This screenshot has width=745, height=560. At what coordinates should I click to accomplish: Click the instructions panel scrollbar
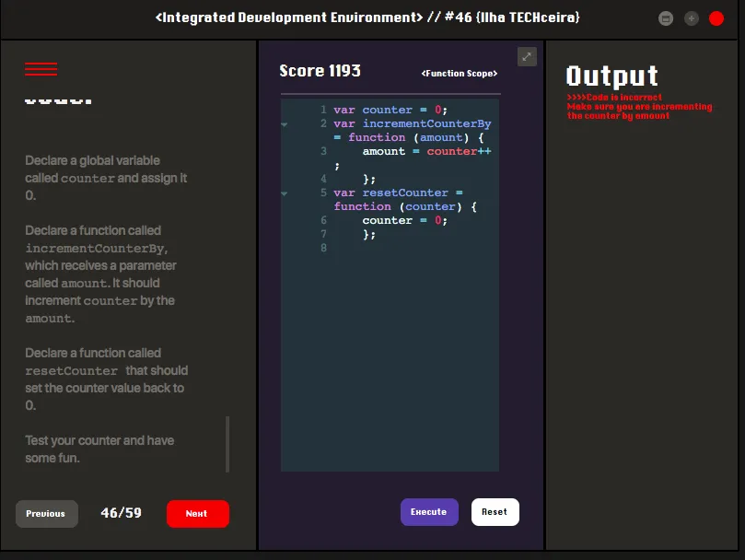(x=227, y=445)
